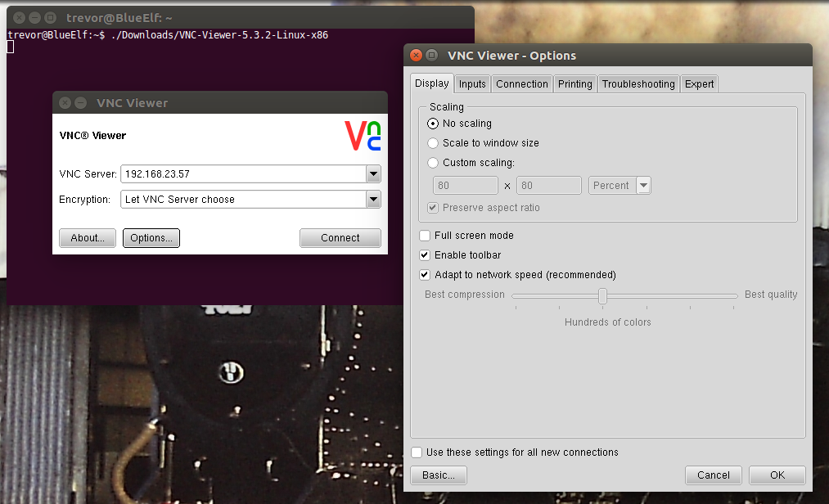Viewport: 829px width, 504px height.
Task: Cancel the Options dialog
Action: pyautogui.click(x=714, y=475)
